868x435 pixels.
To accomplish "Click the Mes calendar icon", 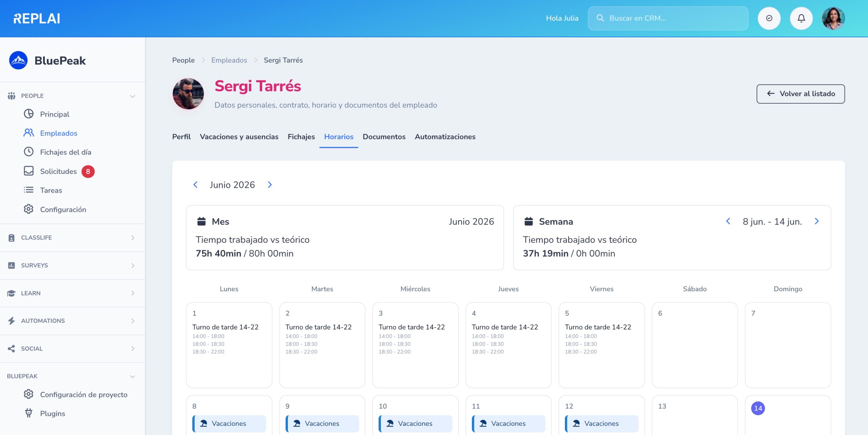I will 201,221.
